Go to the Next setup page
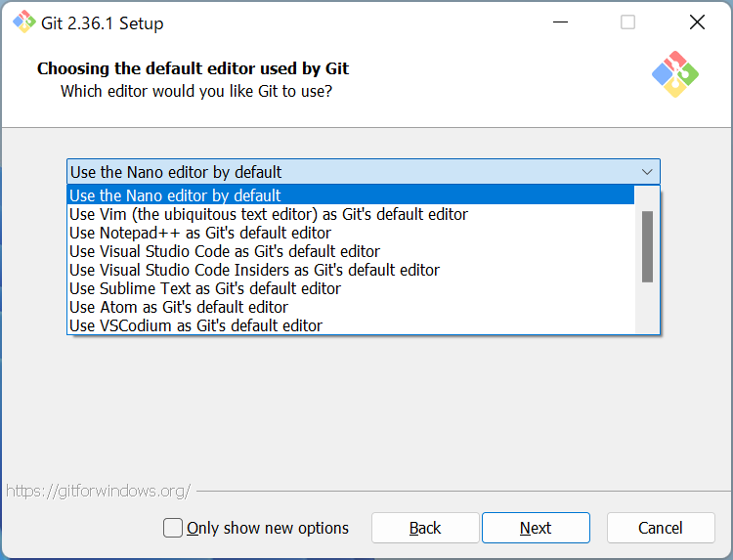 pyautogui.click(x=536, y=528)
